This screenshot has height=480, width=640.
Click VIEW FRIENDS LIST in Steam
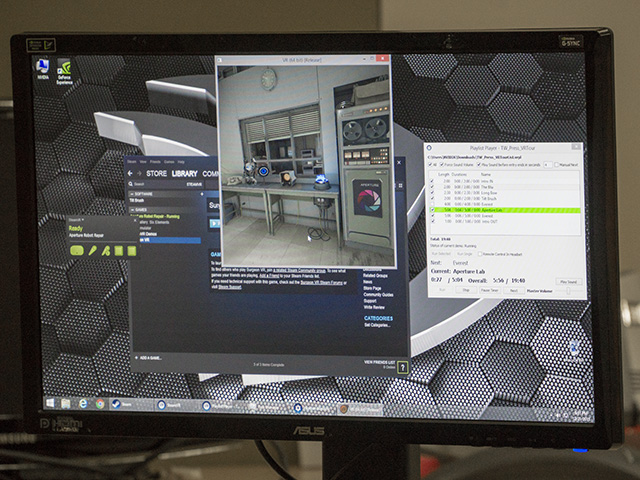(x=379, y=362)
